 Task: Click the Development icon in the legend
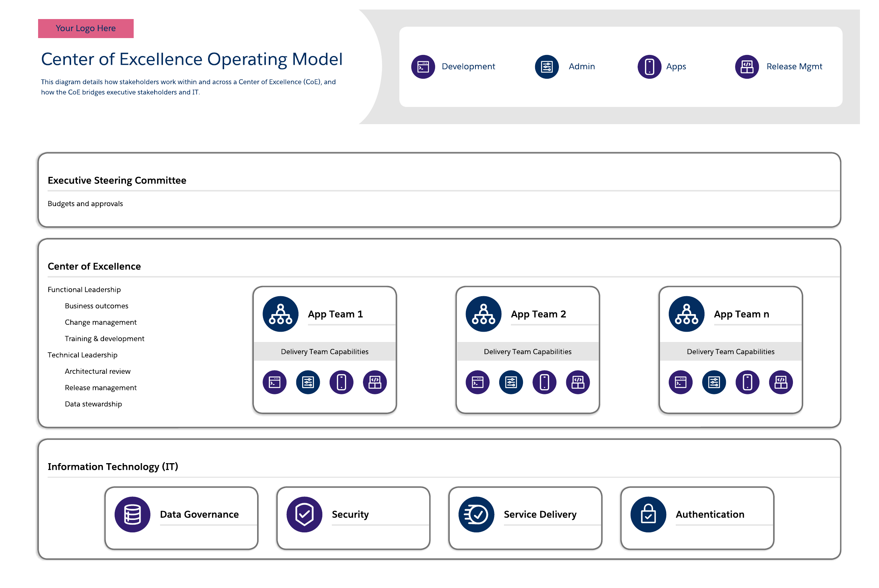423,67
